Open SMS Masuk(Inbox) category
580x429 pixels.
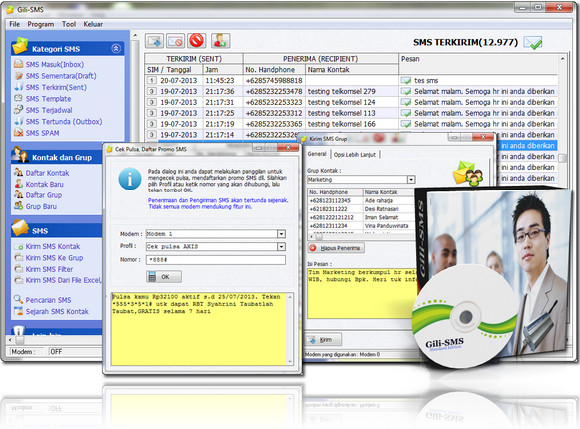tap(54, 64)
